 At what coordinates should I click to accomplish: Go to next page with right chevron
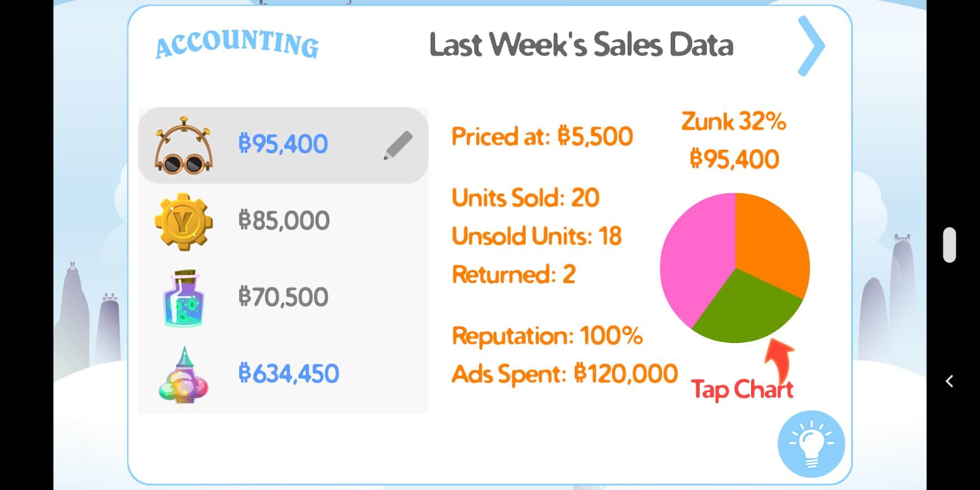(811, 46)
